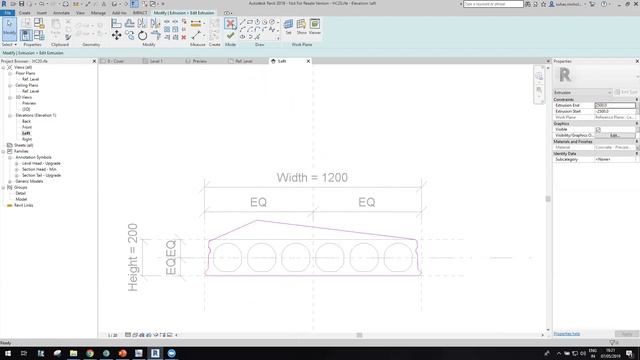This screenshot has height=360, width=640.
Task: Open Revit from Windows taskbar
Action: [155, 353]
